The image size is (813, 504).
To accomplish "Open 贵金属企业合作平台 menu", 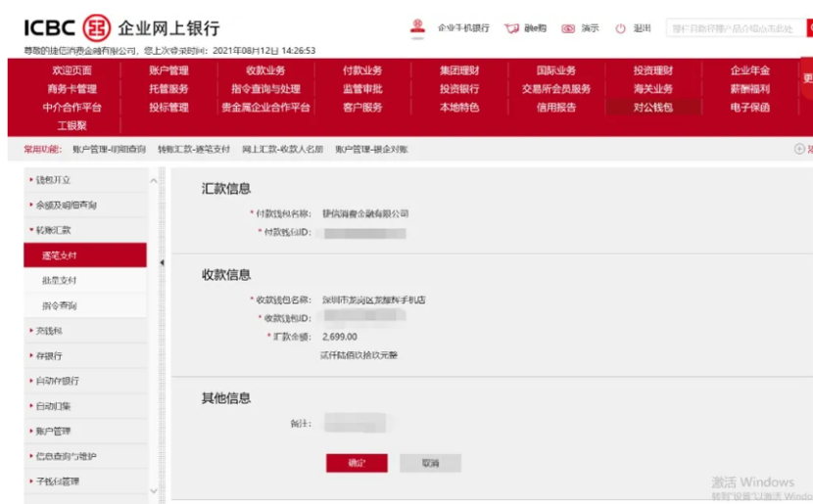I will coord(265,108).
